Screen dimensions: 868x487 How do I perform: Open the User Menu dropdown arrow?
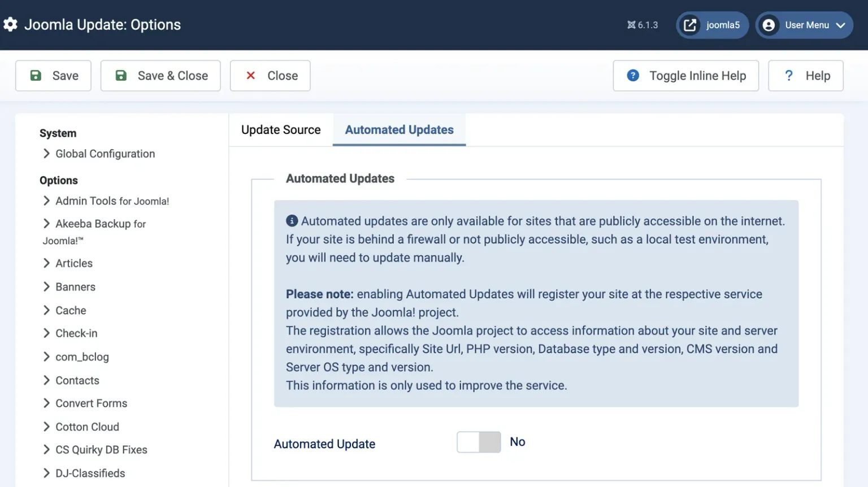pyautogui.click(x=840, y=25)
